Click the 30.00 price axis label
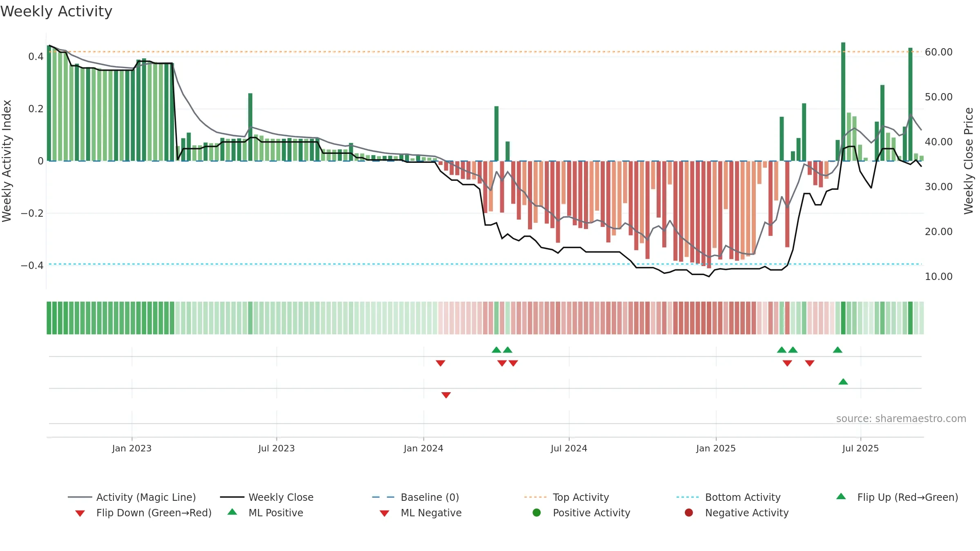 coord(938,187)
